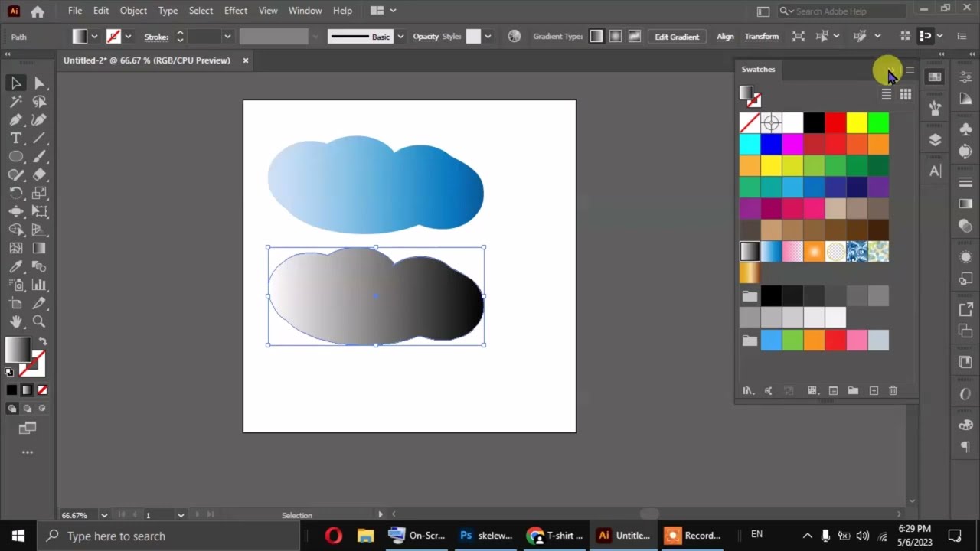This screenshot has width=980, height=551.
Task: Select the Hand tool
Action: [x=16, y=321]
